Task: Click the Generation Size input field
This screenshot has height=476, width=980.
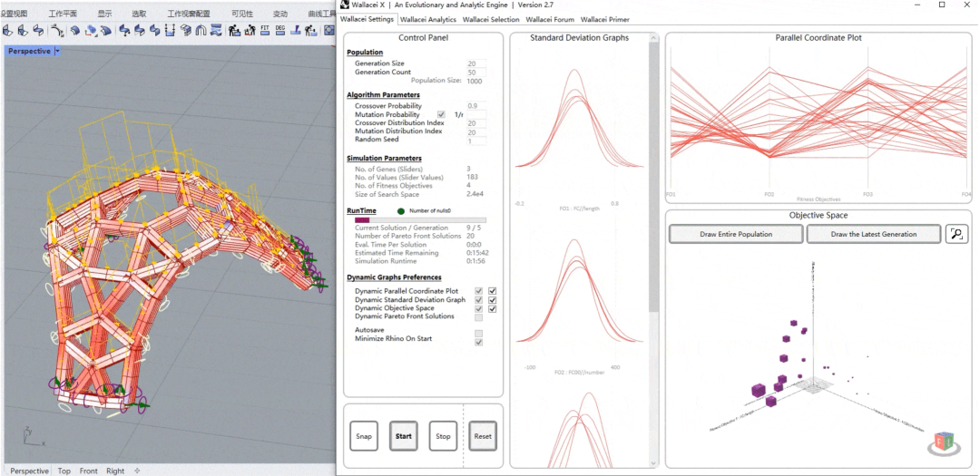Action: click(476, 63)
